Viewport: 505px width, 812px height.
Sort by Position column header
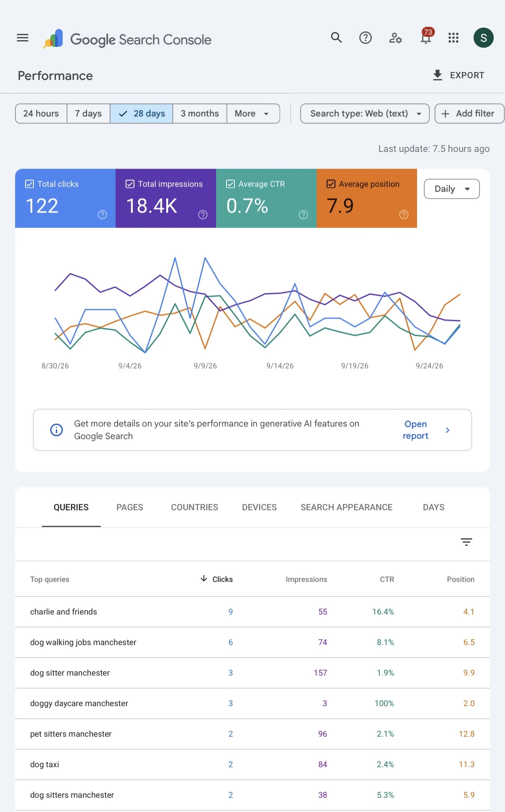point(461,579)
